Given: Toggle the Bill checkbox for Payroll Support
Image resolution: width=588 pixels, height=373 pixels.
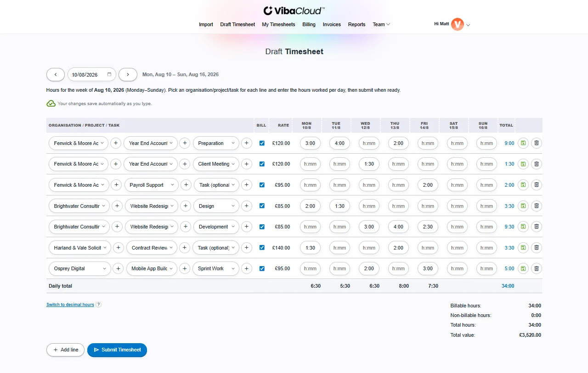Looking at the screenshot, I should (x=262, y=185).
